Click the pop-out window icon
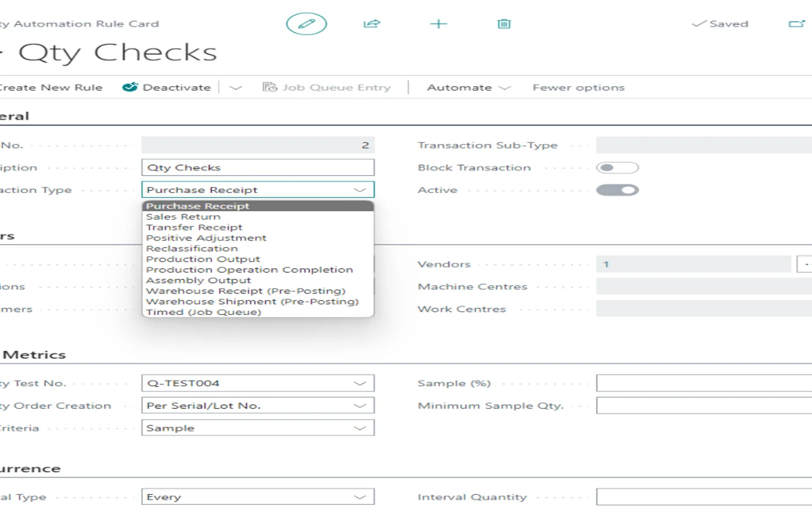Viewport: 812px width, 508px height. pos(797,24)
